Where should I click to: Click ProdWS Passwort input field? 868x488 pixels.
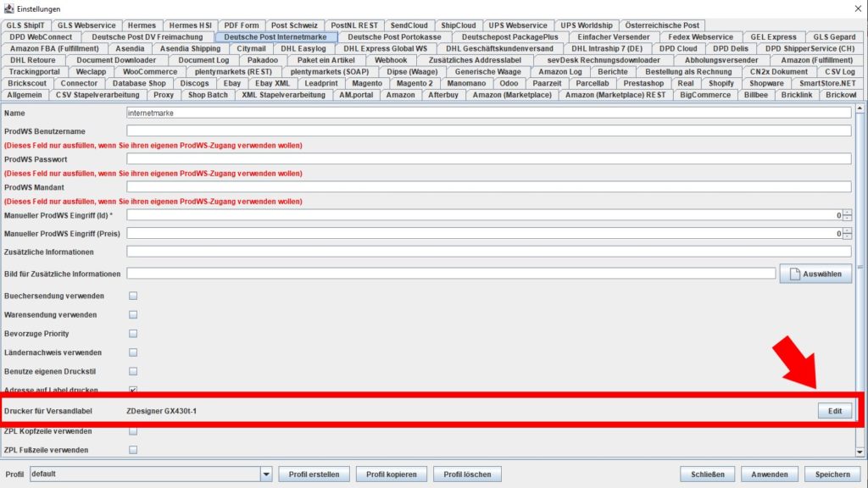pos(489,159)
